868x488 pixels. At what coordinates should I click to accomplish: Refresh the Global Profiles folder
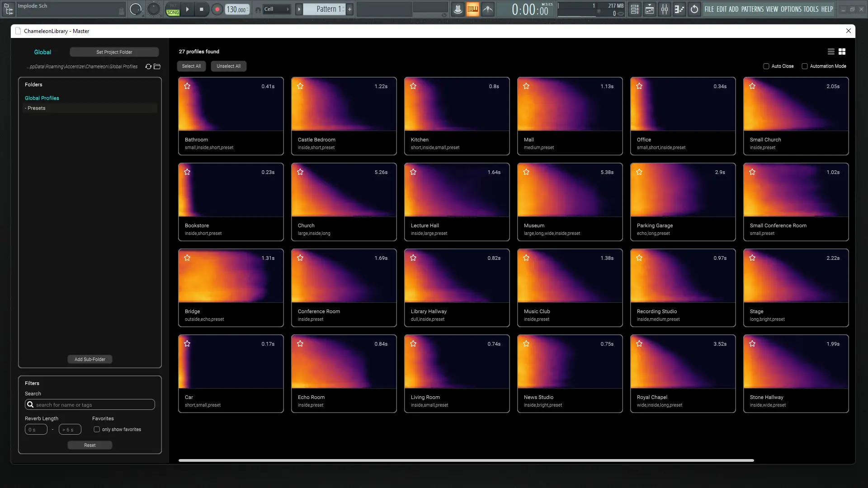pyautogui.click(x=149, y=66)
